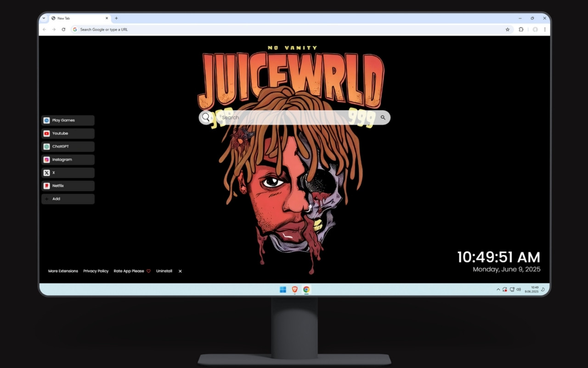Focus the Chrome address bar
Viewport: 588px width, 368px height.
pos(291,29)
